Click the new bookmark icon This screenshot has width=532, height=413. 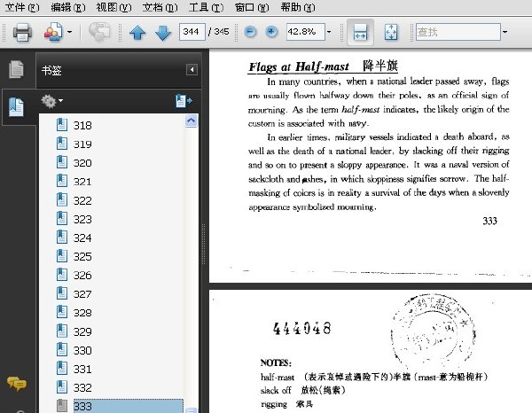184,101
